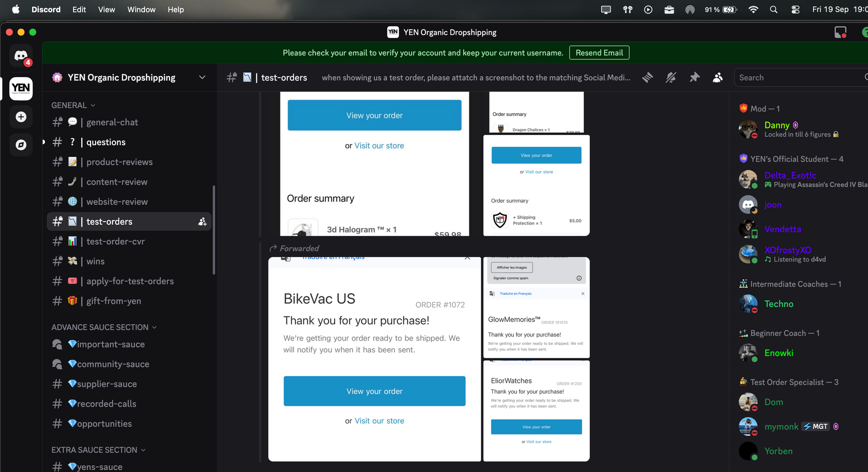Open pinned messages with the pin icon
The image size is (868, 472).
[694, 78]
